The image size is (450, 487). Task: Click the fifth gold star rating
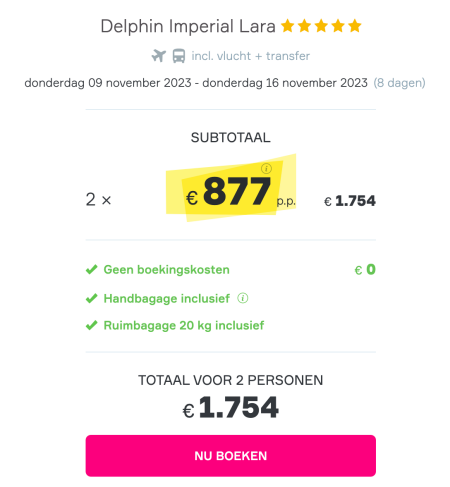355,26
